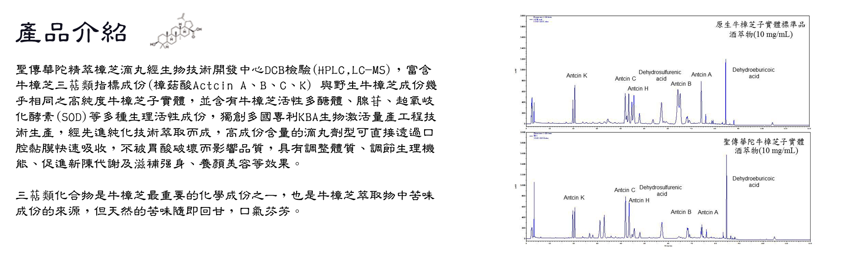Click Dehydroeburicoic acid label in top chromatogram

[753, 73]
